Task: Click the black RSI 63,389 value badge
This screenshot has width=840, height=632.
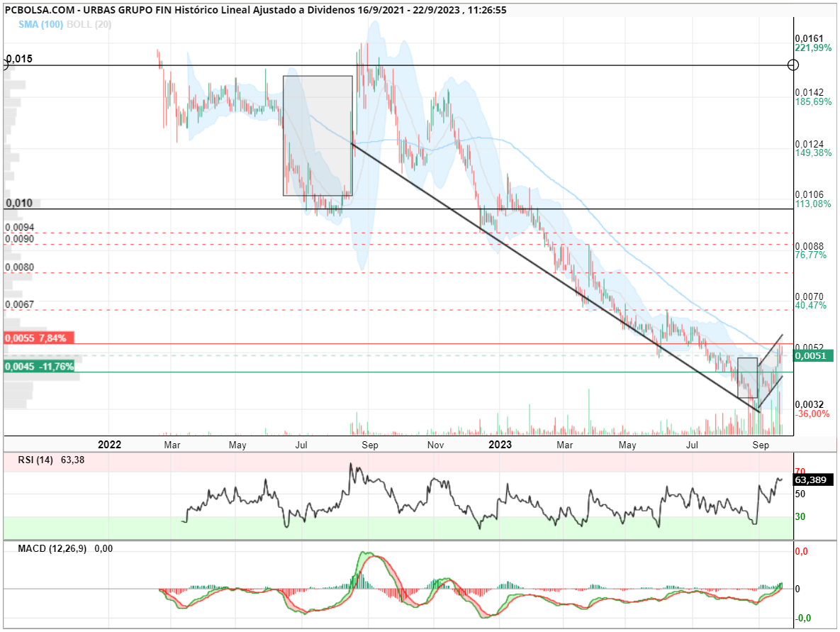Action: coord(813,479)
